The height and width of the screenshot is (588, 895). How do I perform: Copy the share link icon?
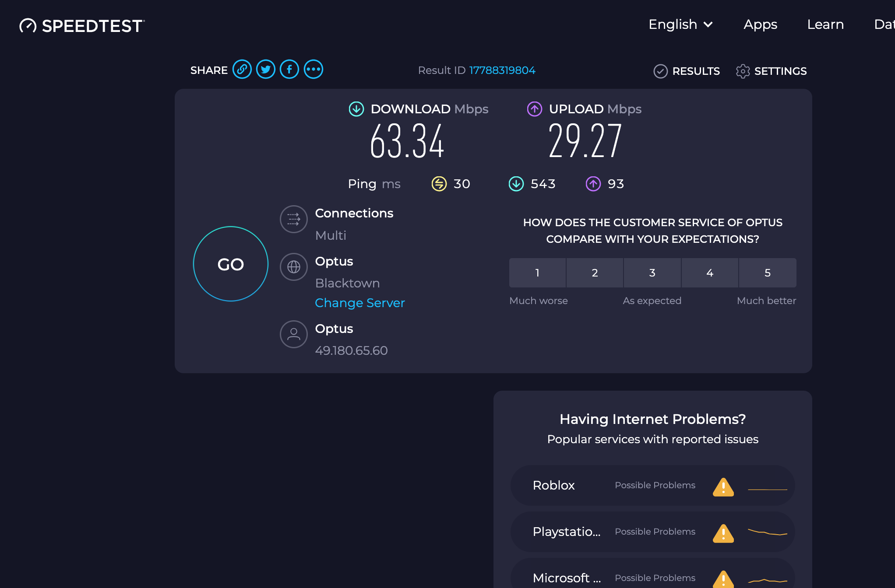(242, 69)
